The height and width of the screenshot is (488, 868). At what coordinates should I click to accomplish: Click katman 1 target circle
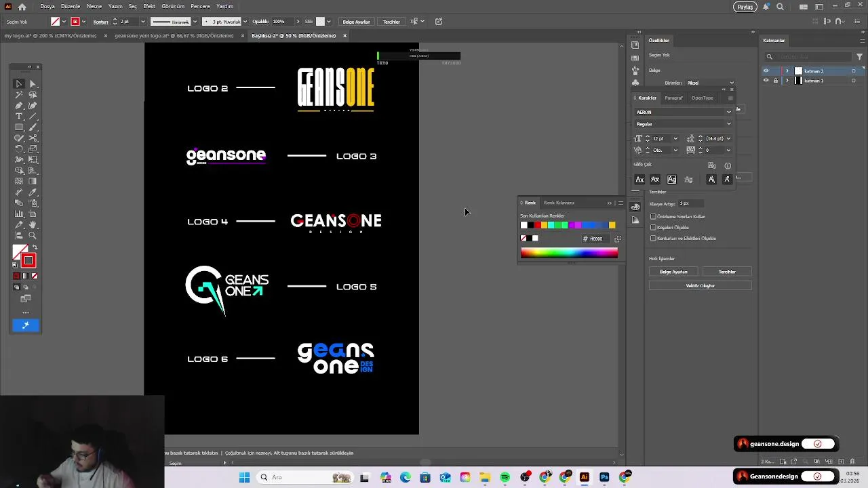[854, 81]
